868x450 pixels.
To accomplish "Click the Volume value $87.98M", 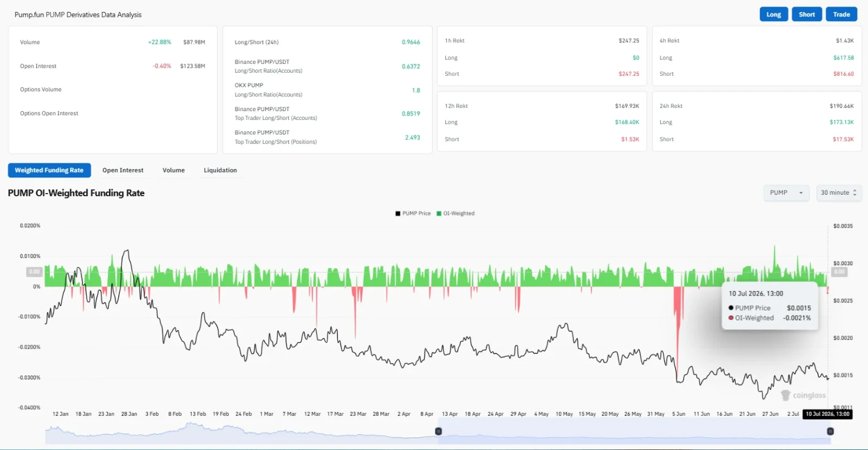I will click(194, 42).
